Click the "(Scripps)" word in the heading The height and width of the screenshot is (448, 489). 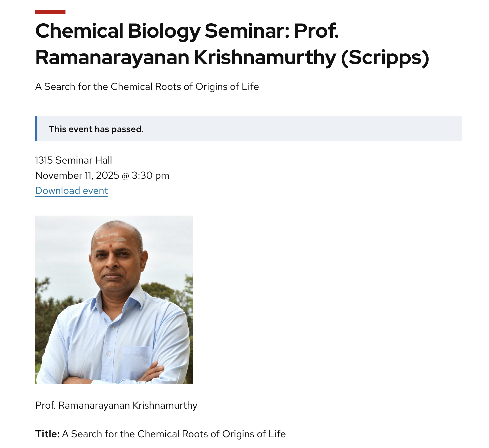click(385, 58)
